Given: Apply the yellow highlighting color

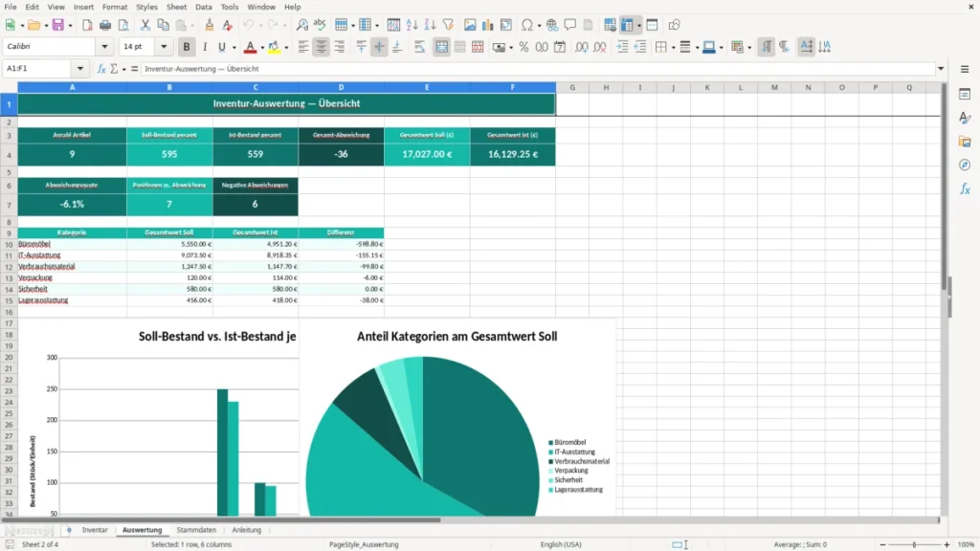Looking at the screenshot, I should [x=274, y=47].
